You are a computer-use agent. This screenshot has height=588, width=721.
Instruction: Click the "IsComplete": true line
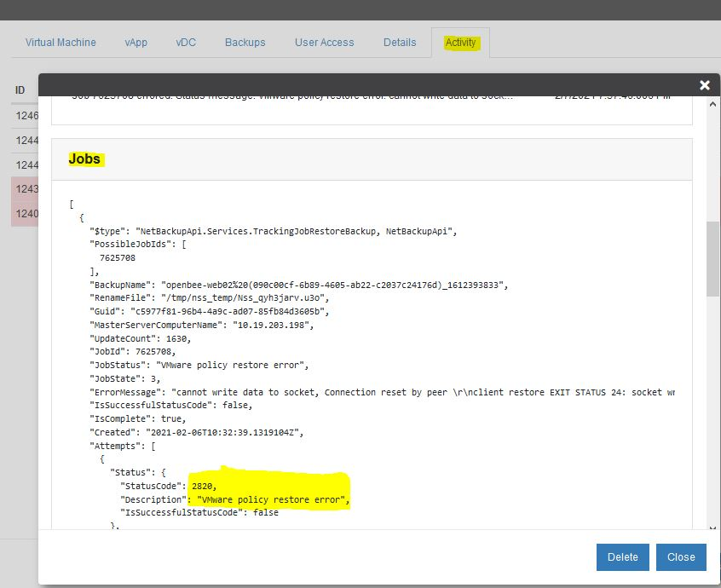coord(138,418)
